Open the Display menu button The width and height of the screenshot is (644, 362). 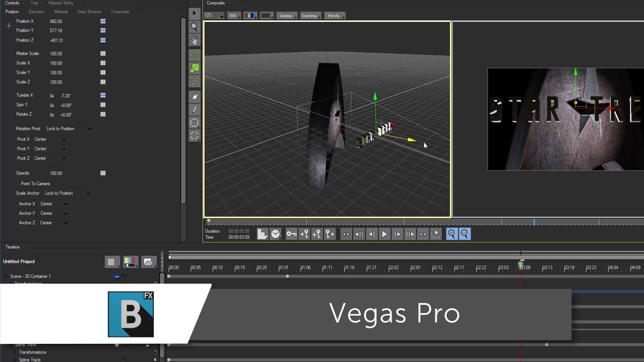pos(287,16)
